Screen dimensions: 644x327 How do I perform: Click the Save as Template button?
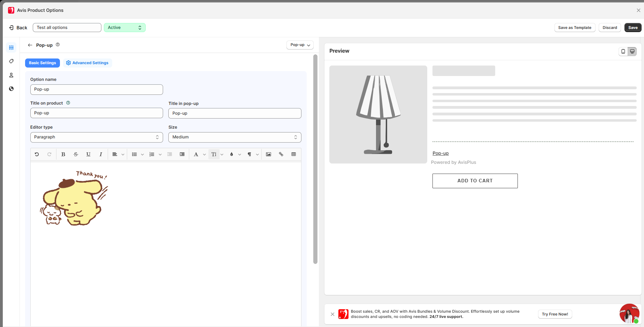pyautogui.click(x=574, y=28)
